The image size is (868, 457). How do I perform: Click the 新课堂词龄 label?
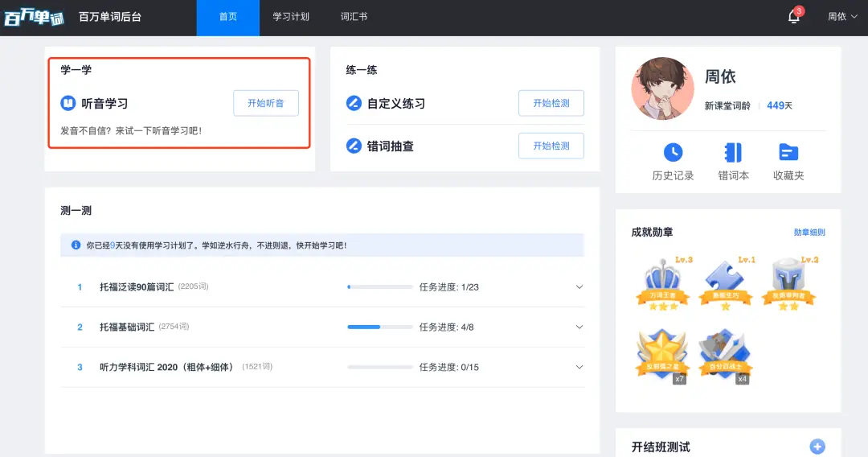(727, 105)
